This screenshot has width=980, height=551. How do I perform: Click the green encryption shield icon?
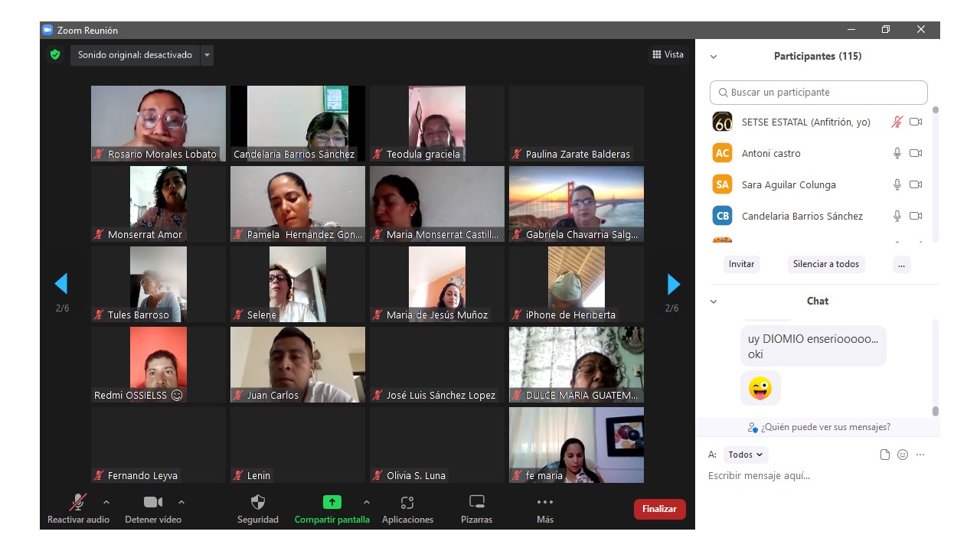[55, 55]
